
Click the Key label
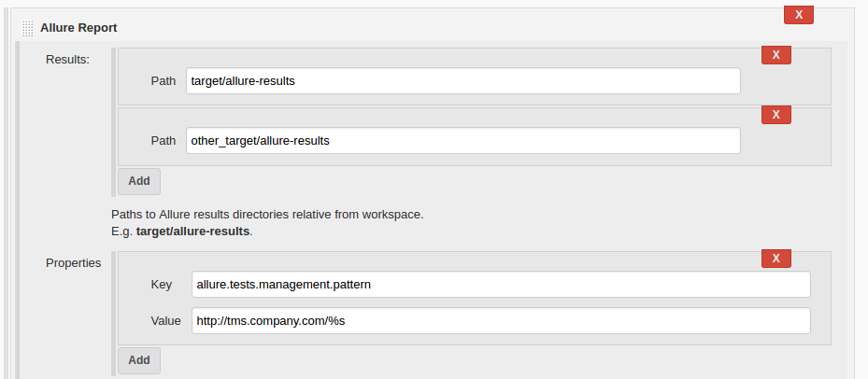click(161, 285)
